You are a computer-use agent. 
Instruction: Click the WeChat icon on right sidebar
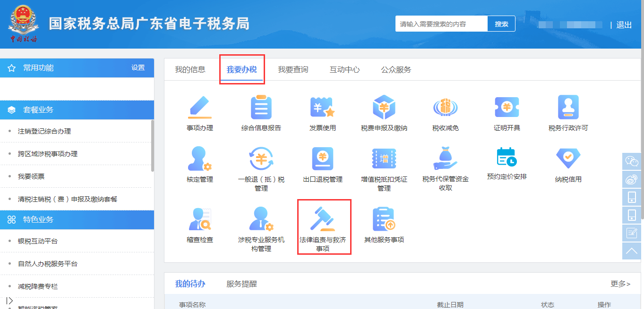631,161
